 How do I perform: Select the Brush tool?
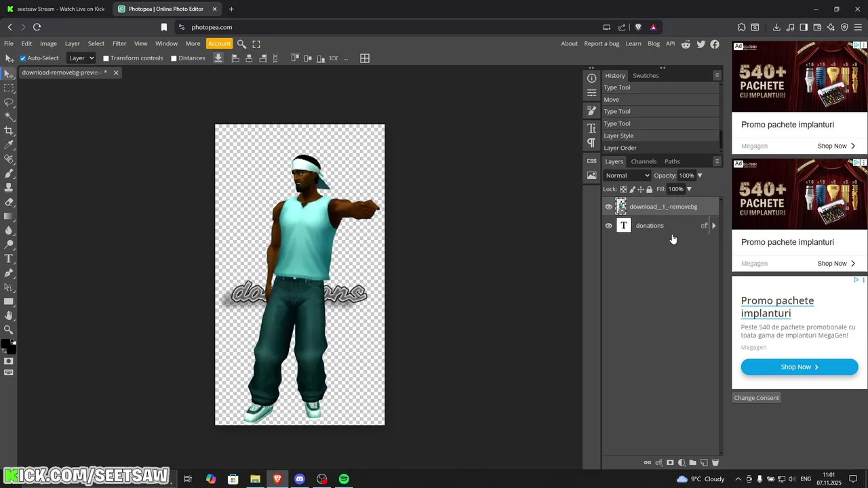[x=9, y=174]
